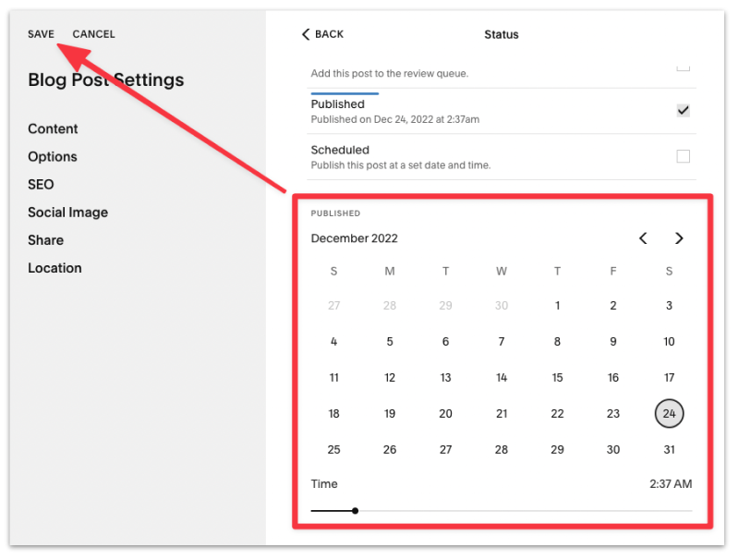739x560 pixels.
Task: Click the Published status row title
Action: (338, 104)
